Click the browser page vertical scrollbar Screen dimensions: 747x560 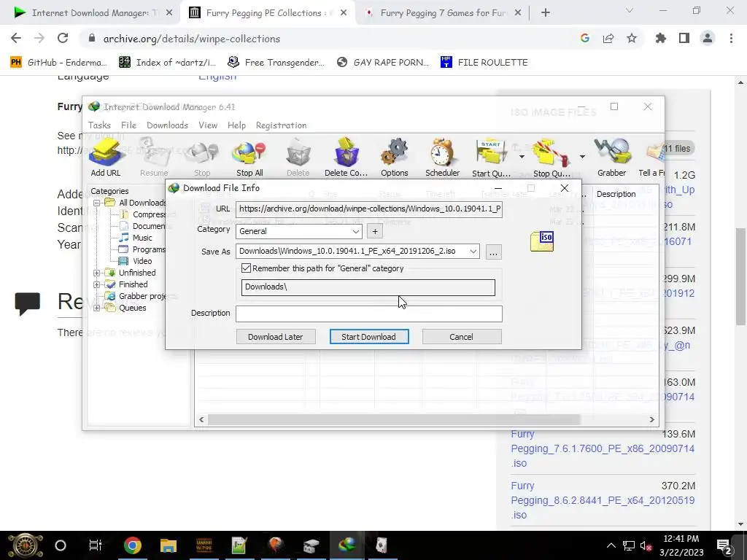pyautogui.click(x=740, y=276)
